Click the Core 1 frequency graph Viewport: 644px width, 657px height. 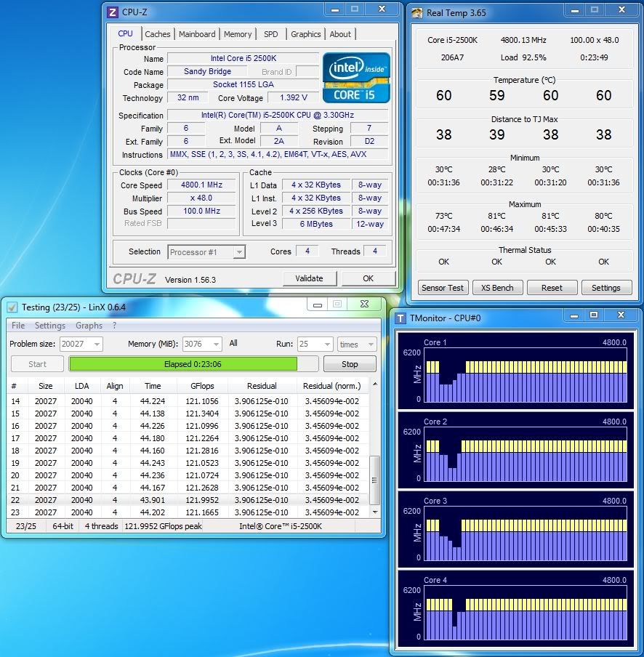(526, 376)
